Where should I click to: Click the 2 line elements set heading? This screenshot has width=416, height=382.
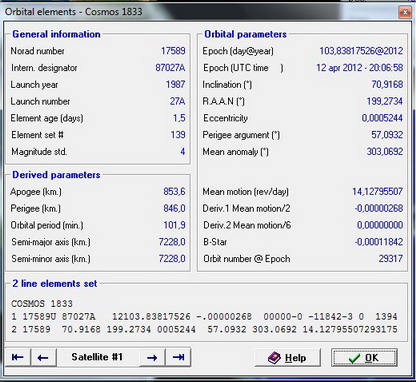55,284
